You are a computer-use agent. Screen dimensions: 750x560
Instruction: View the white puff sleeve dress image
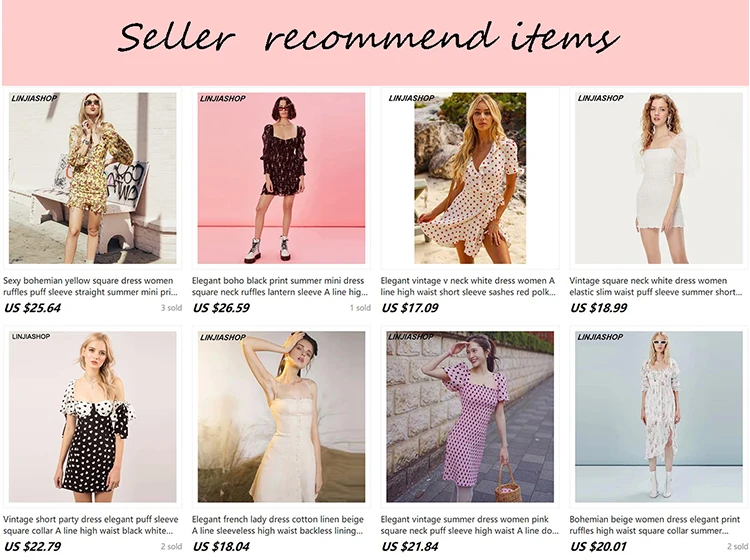[x=659, y=178]
